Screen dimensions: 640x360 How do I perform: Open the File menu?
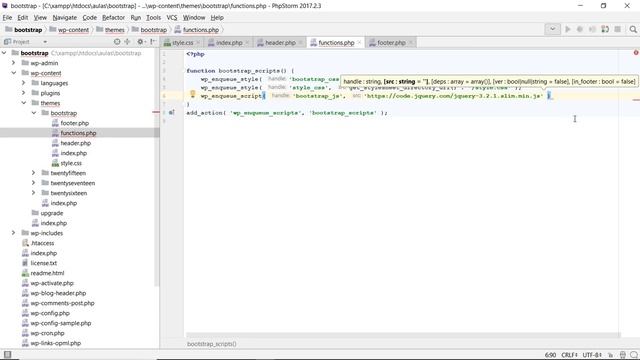coord(7,18)
